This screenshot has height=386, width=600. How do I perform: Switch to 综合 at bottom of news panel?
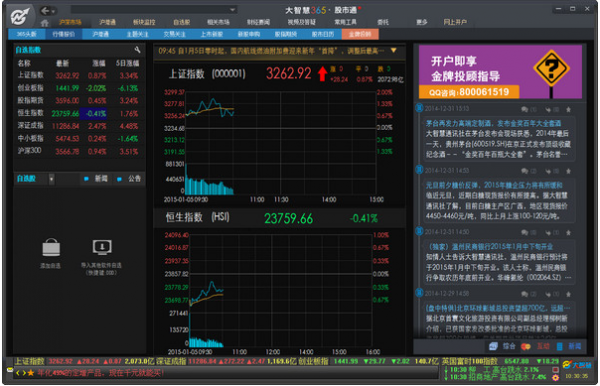[x=502, y=347]
